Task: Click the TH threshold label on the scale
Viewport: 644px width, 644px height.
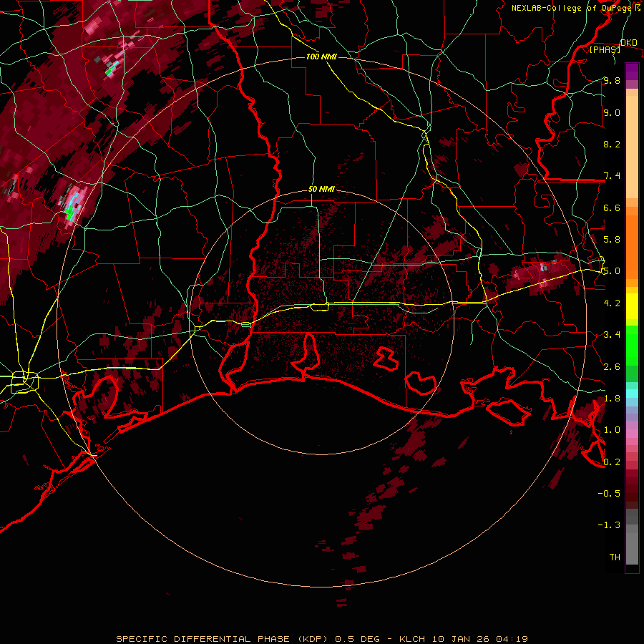Action: pyautogui.click(x=615, y=557)
